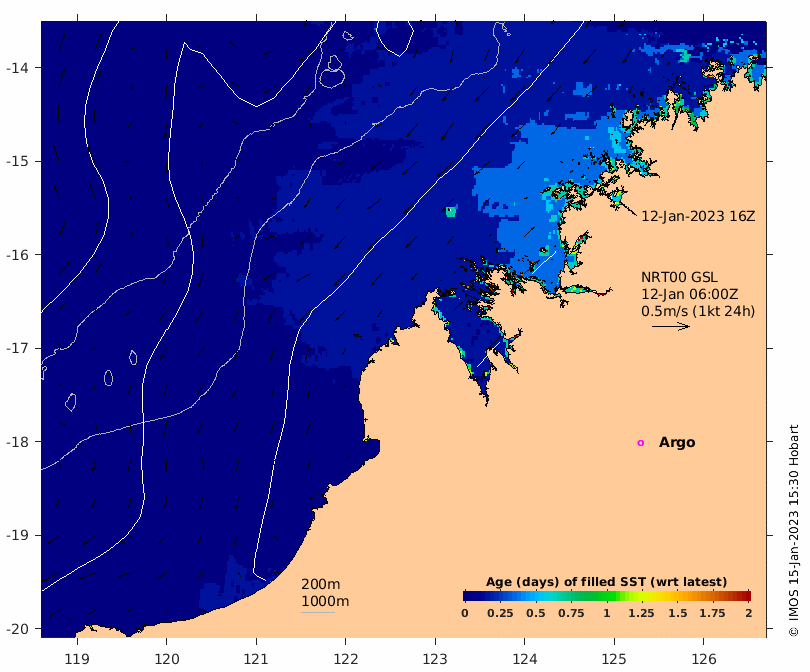Click the longitude axis label '119'
810x672 pixels.
(77, 659)
